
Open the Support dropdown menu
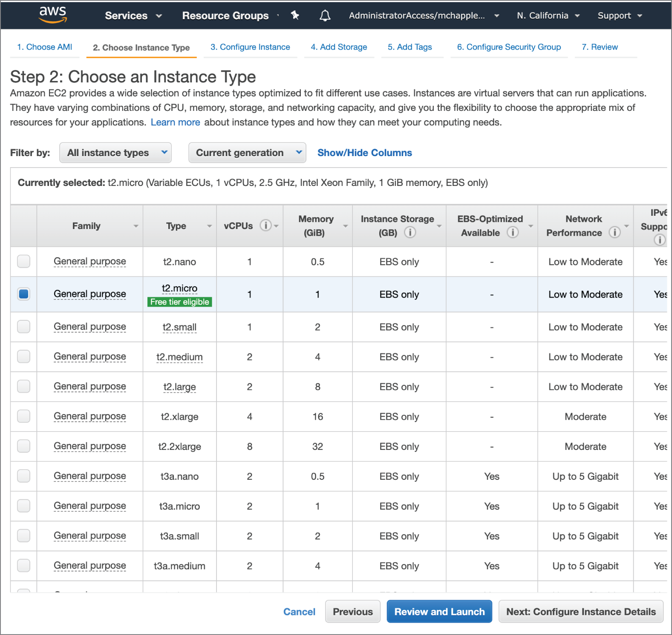click(x=620, y=16)
